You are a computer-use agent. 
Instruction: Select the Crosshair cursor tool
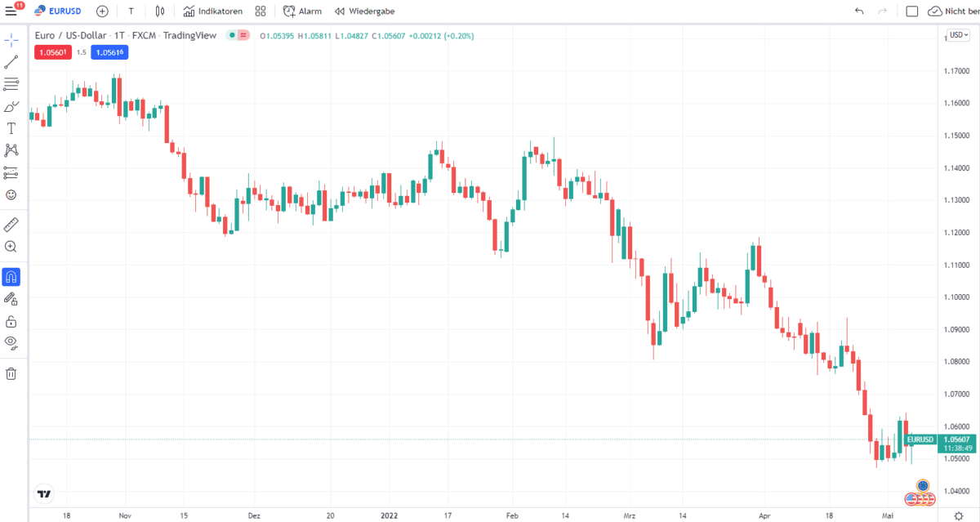tap(11, 38)
